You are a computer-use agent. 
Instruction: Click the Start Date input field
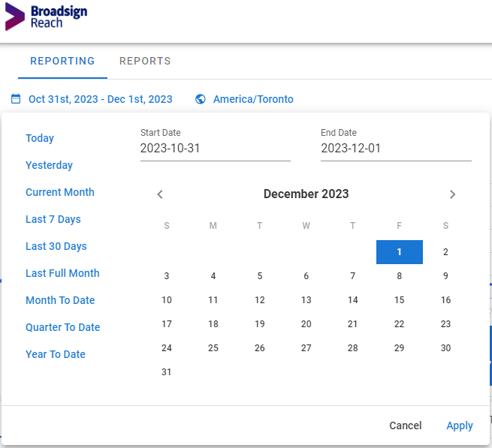216,149
